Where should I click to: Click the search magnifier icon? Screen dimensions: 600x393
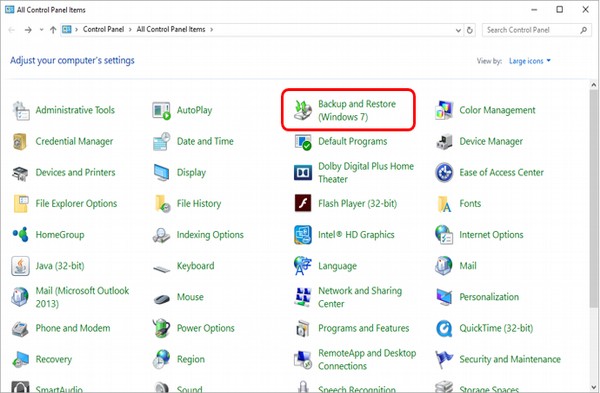coord(584,30)
